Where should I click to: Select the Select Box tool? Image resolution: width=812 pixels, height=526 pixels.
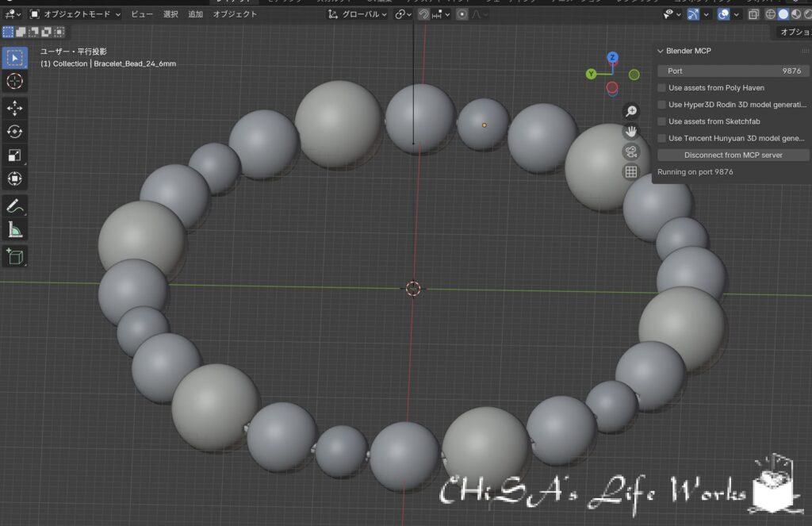pyautogui.click(x=14, y=58)
